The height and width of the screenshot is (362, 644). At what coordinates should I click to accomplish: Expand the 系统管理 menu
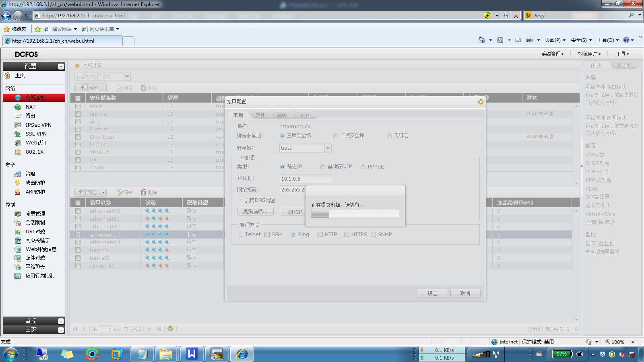(x=552, y=54)
